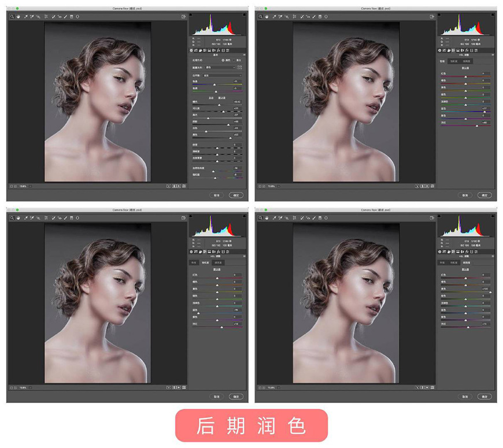Select the Crop tool in the toolbar
This screenshot has width=503, height=448.
coord(47,16)
